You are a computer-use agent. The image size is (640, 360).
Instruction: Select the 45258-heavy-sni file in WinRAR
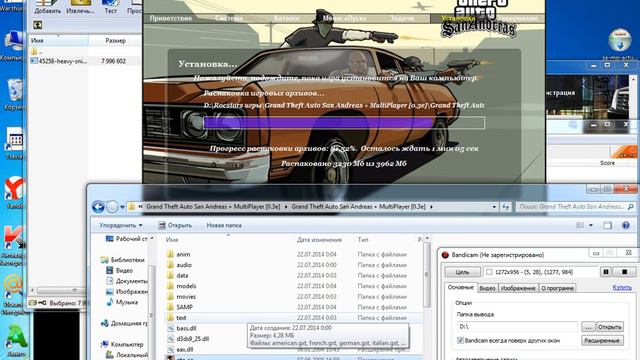click(x=59, y=61)
